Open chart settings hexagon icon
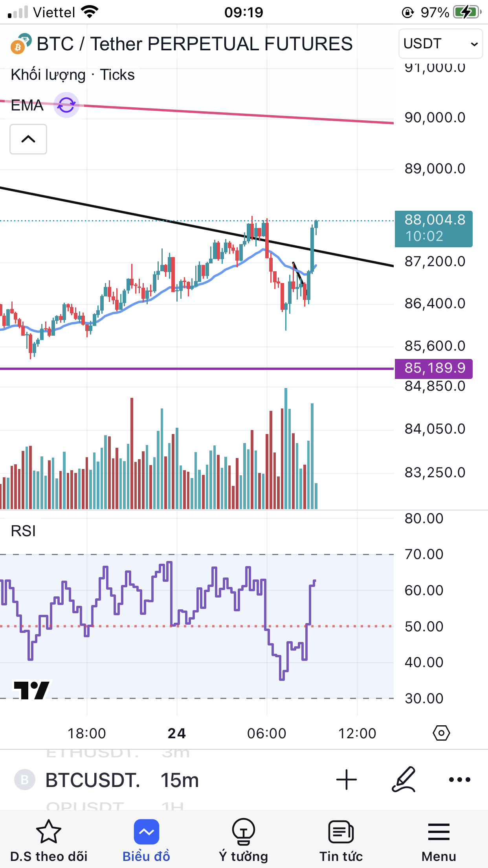The height and width of the screenshot is (868, 488). point(441,733)
